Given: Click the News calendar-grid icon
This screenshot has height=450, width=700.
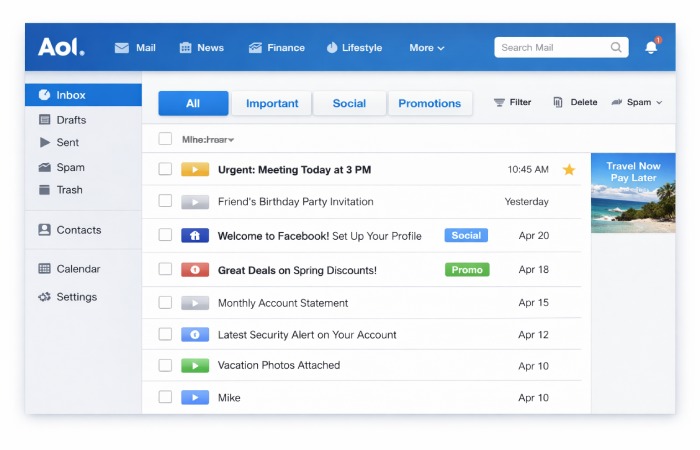Looking at the screenshot, I should click(185, 48).
